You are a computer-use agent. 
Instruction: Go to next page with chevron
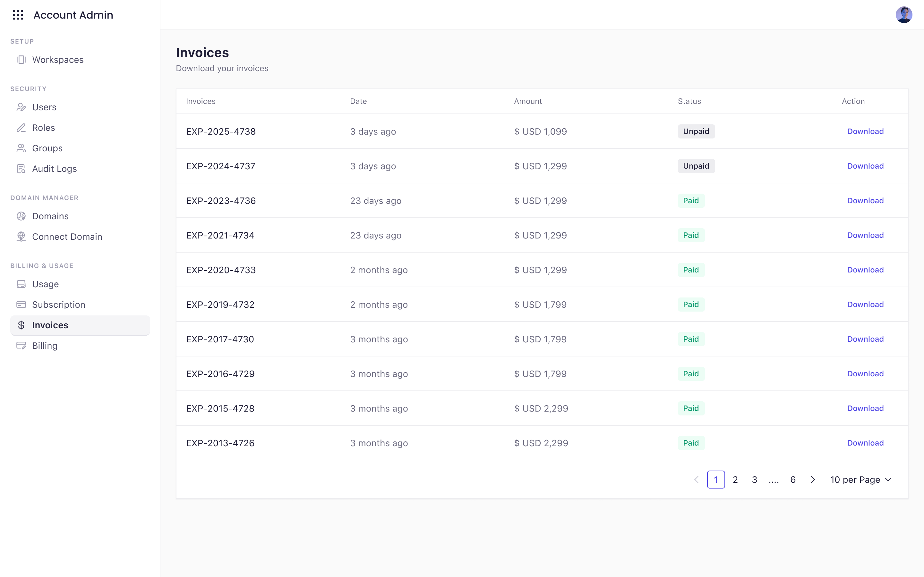[x=812, y=480]
